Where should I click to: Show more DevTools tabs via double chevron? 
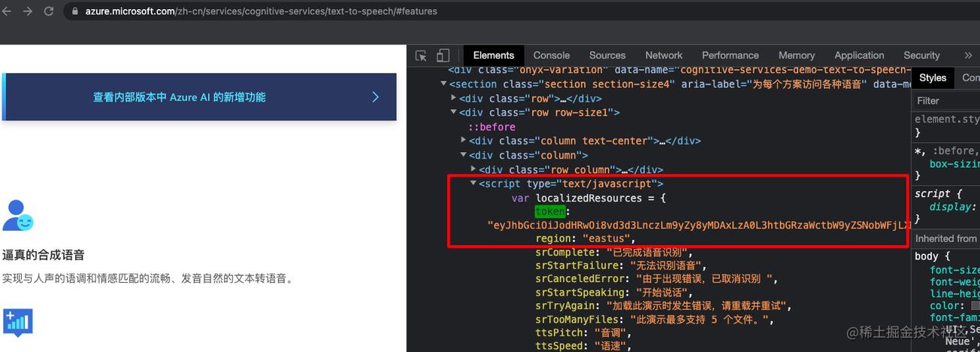(x=968, y=56)
